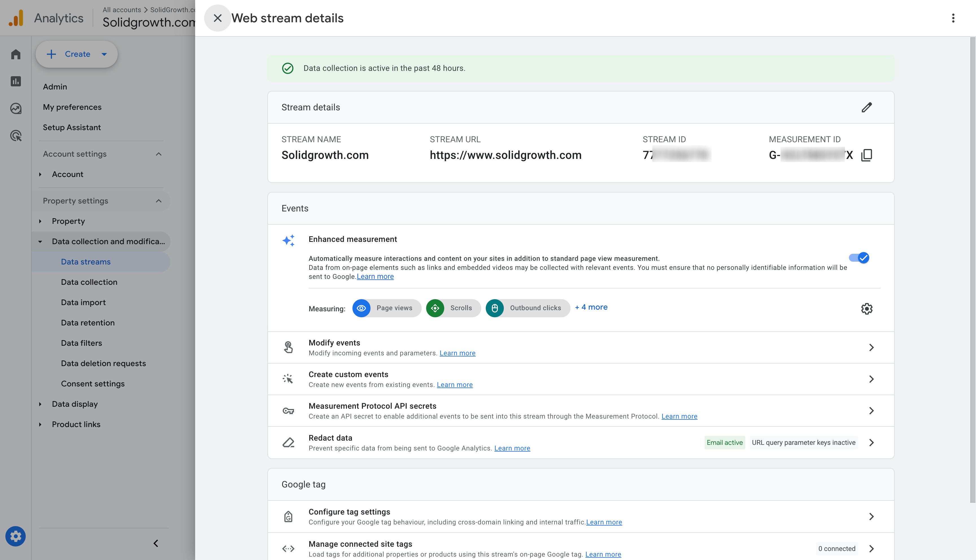Go to Home via the sidebar icon
The image size is (976, 560).
15,54
